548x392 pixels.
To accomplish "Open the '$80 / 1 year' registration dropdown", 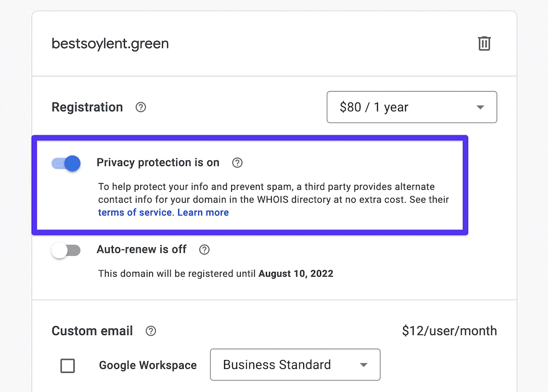I will (x=412, y=107).
